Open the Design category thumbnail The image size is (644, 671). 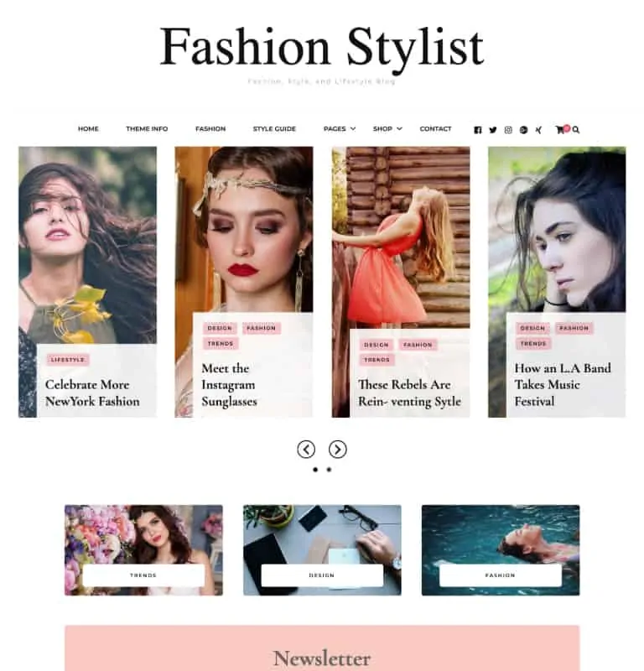pos(322,550)
